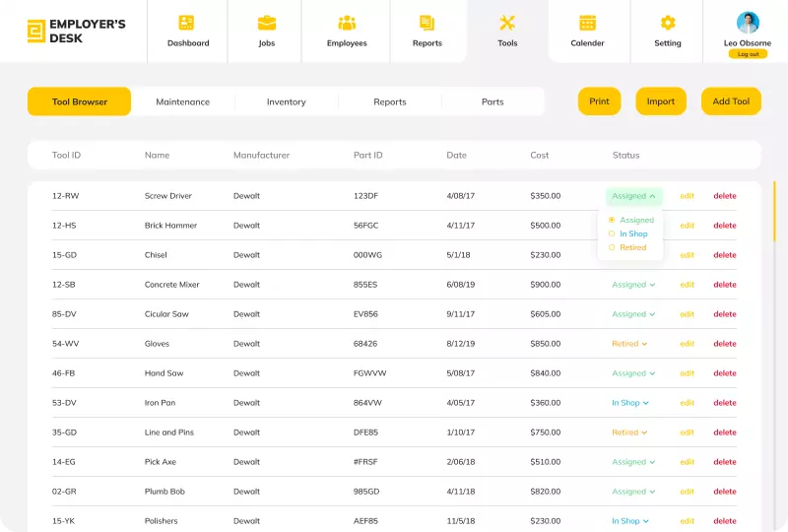The height and width of the screenshot is (532, 788).
Task: Click the Import button
Action: tap(661, 101)
